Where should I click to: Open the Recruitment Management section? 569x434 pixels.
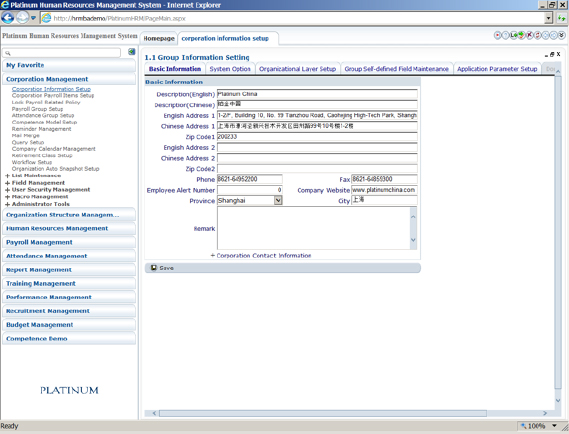coord(69,311)
